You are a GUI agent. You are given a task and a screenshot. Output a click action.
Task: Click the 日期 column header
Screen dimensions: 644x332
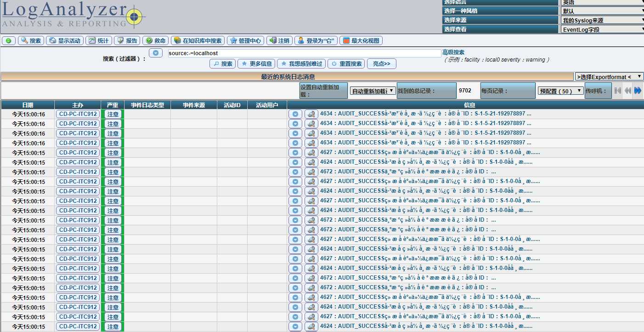click(x=28, y=105)
